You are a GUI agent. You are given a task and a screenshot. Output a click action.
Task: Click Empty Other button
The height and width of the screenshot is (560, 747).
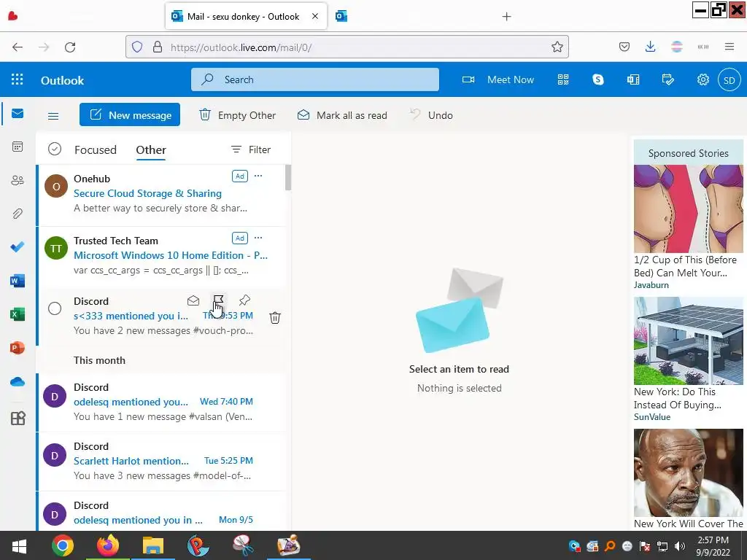coord(237,115)
